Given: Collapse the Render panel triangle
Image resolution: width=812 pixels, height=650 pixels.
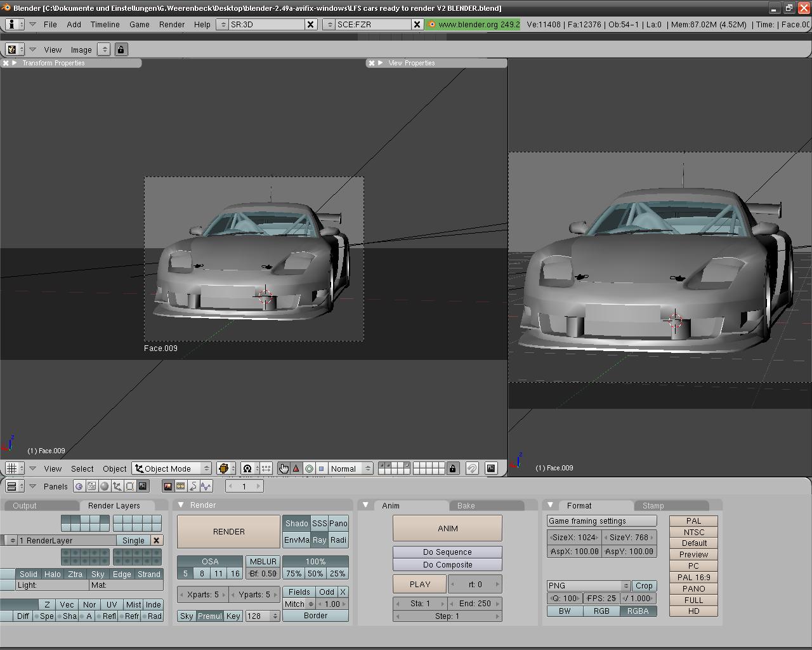Looking at the screenshot, I should 181,505.
